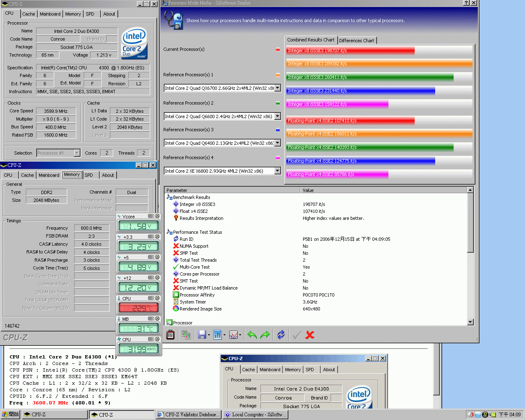Open About tab in the Memory CPU-Z window
Viewport: 525px width, 420px height.
(x=108, y=175)
